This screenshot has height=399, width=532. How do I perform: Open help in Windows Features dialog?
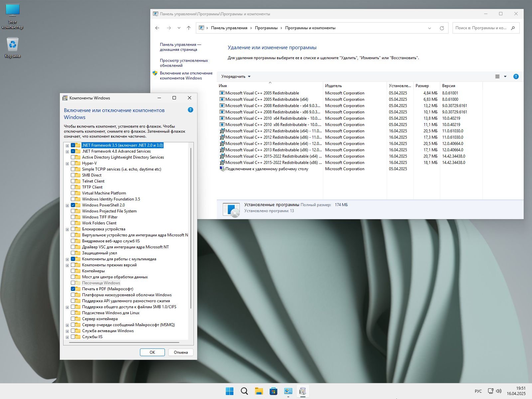click(191, 110)
